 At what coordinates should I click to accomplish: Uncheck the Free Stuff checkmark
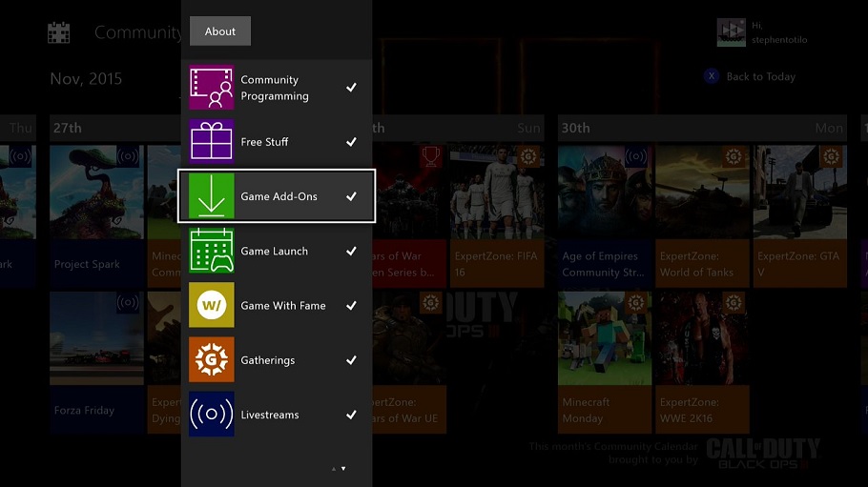351,142
